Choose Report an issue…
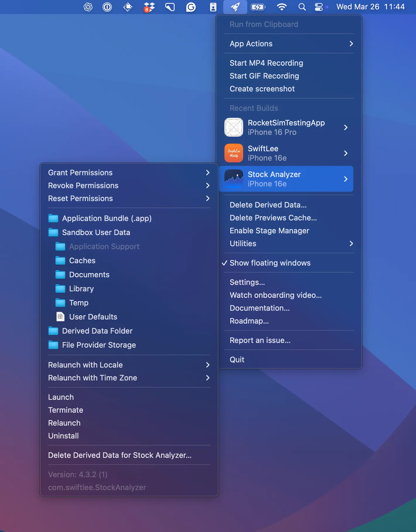The image size is (416, 532). pos(260,340)
